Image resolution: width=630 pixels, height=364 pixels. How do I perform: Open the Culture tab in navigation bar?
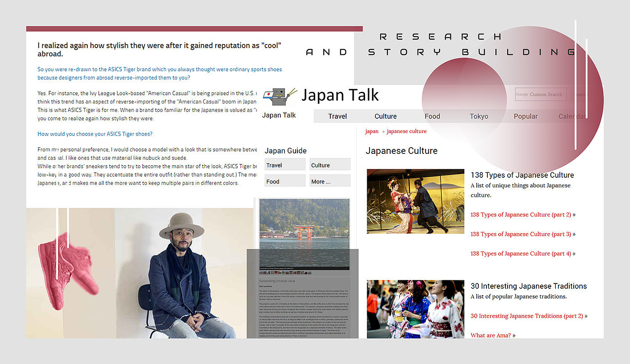tap(386, 116)
